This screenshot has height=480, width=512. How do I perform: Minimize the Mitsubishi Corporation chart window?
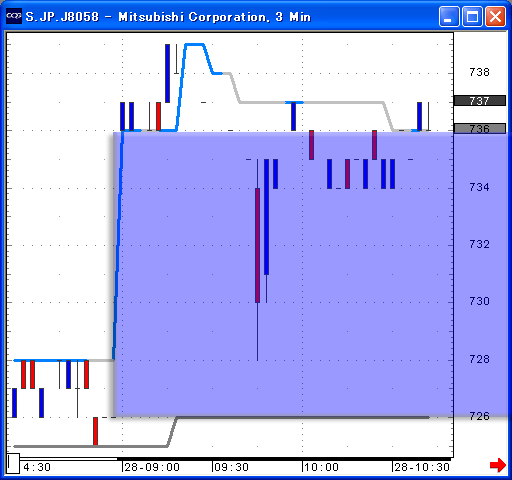pyautogui.click(x=449, y=16)
